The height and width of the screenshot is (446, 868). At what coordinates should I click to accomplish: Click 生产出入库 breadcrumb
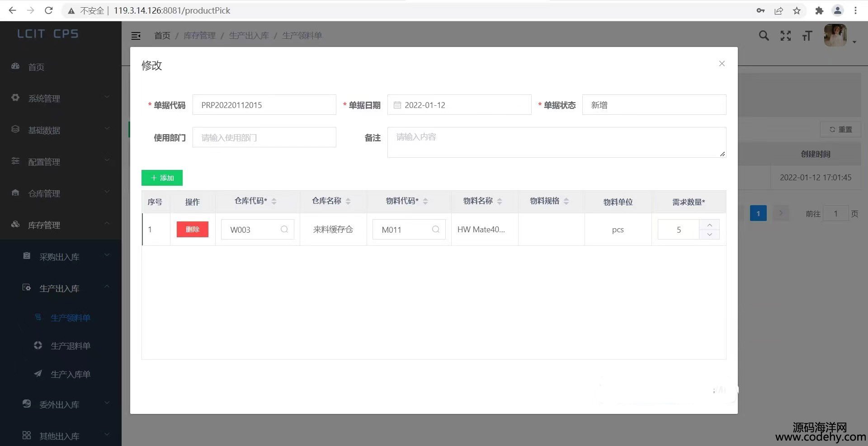pyautogui.click(x=249, y=36)
